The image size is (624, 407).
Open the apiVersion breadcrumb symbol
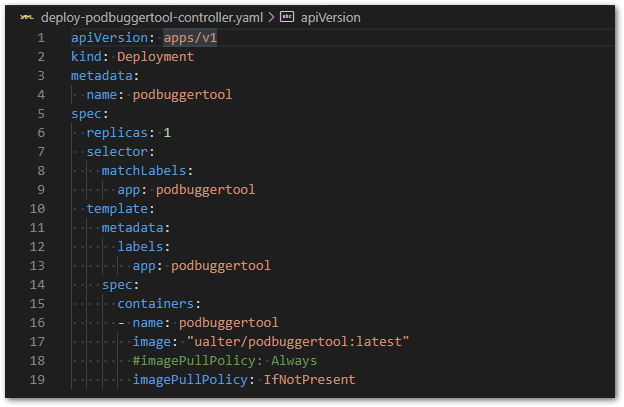tap(329, 18)
